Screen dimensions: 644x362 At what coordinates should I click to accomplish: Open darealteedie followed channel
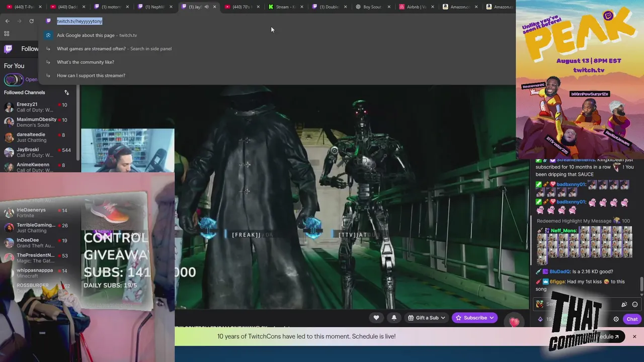click(38, 137)
